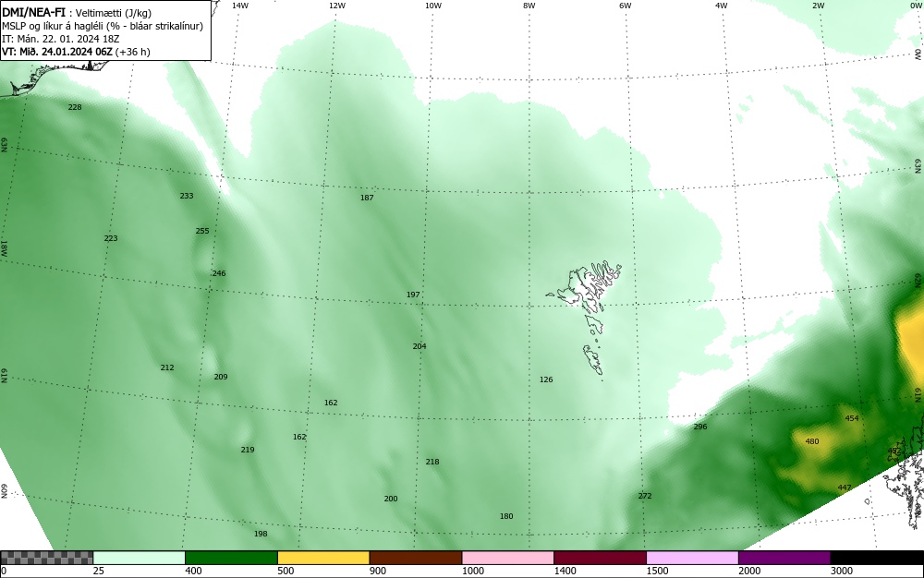Click the map value 296
Viewport: 924px width, 578px height.
[x=700, y=427]
